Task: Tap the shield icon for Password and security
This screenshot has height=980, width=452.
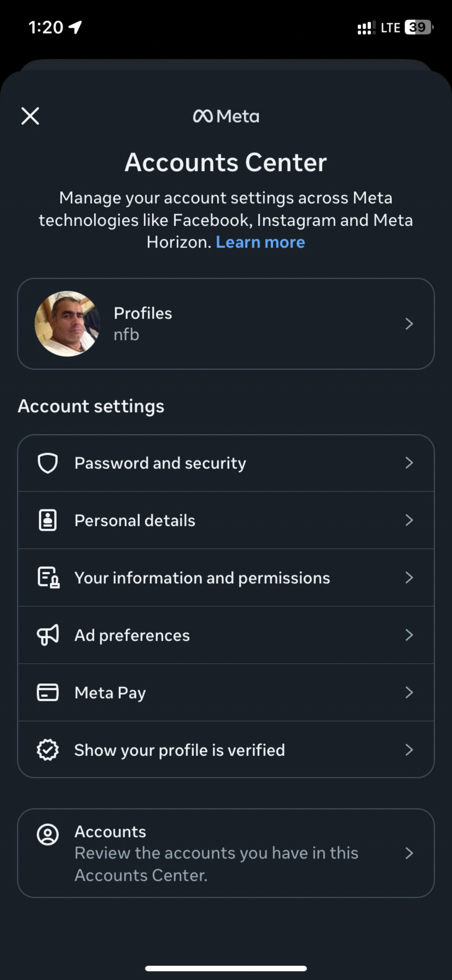Action: point(48,463)
